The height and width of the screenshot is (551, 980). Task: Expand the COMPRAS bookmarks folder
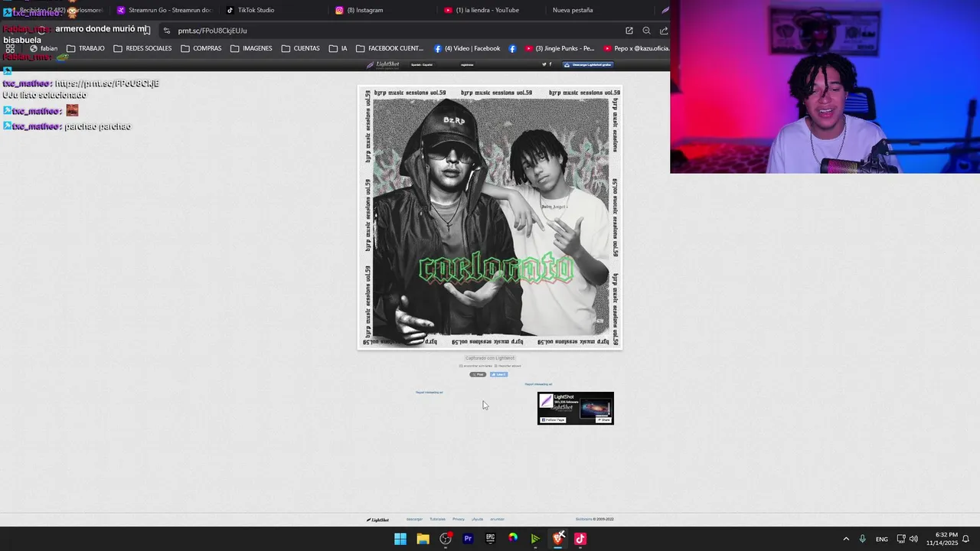coord(201,48)
